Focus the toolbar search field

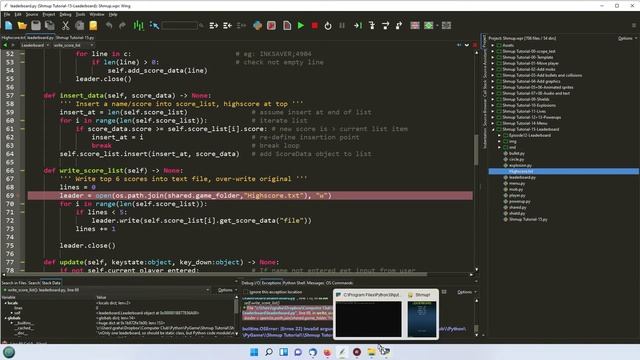click(x=180, y=25)
